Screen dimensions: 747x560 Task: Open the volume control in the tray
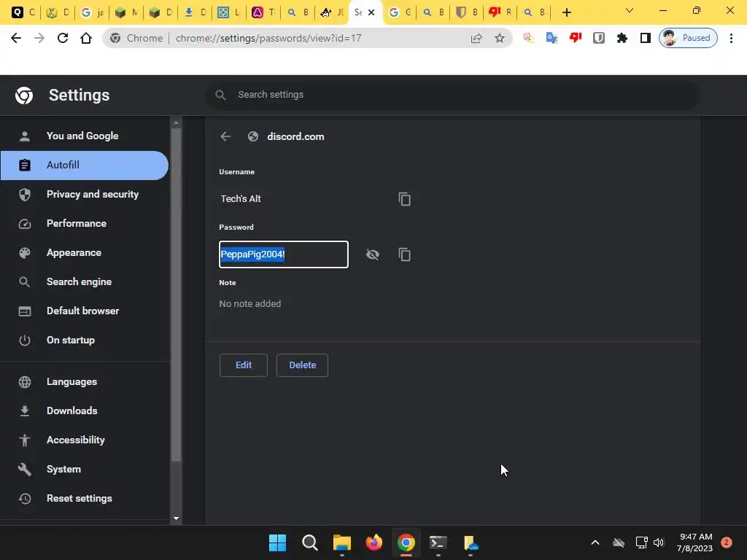(x=659, y=542)
